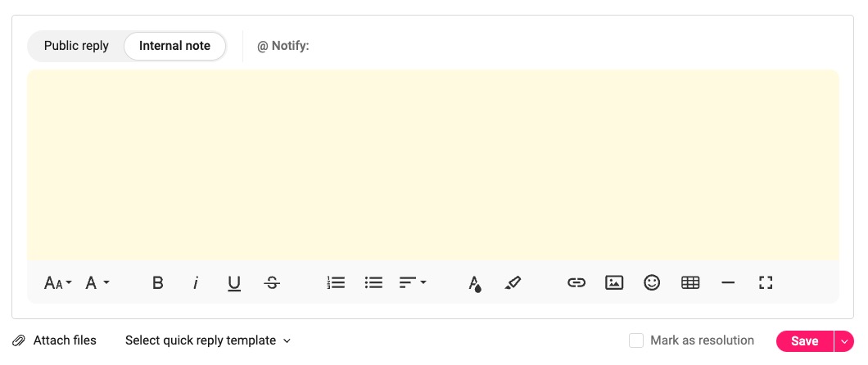Open the font family dropdown

click(x=97, y=283)
